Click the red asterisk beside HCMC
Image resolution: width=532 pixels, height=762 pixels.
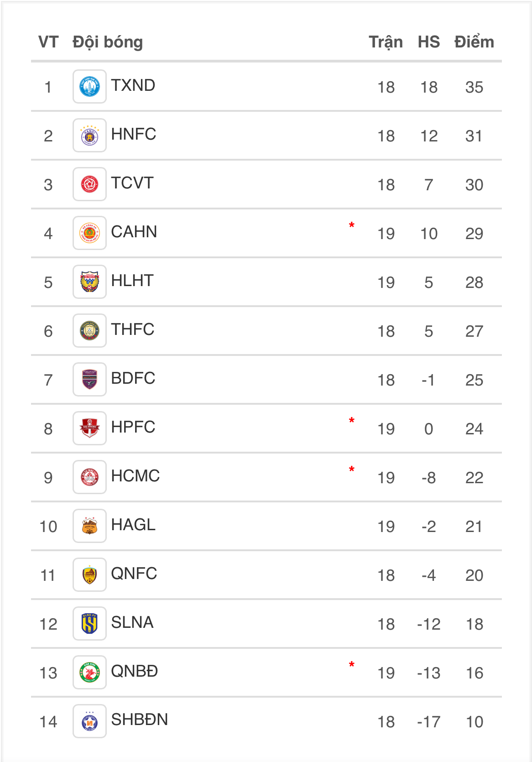coord(352,470)
